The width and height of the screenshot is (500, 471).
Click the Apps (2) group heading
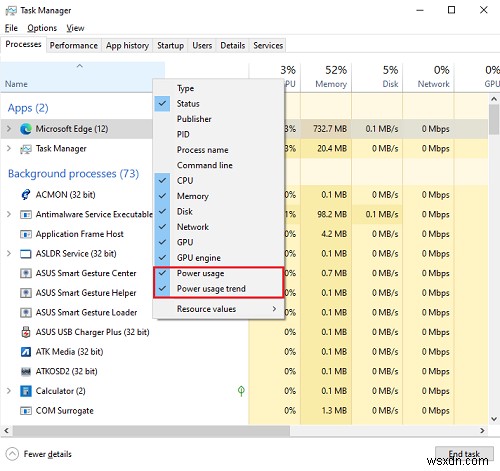28,108
